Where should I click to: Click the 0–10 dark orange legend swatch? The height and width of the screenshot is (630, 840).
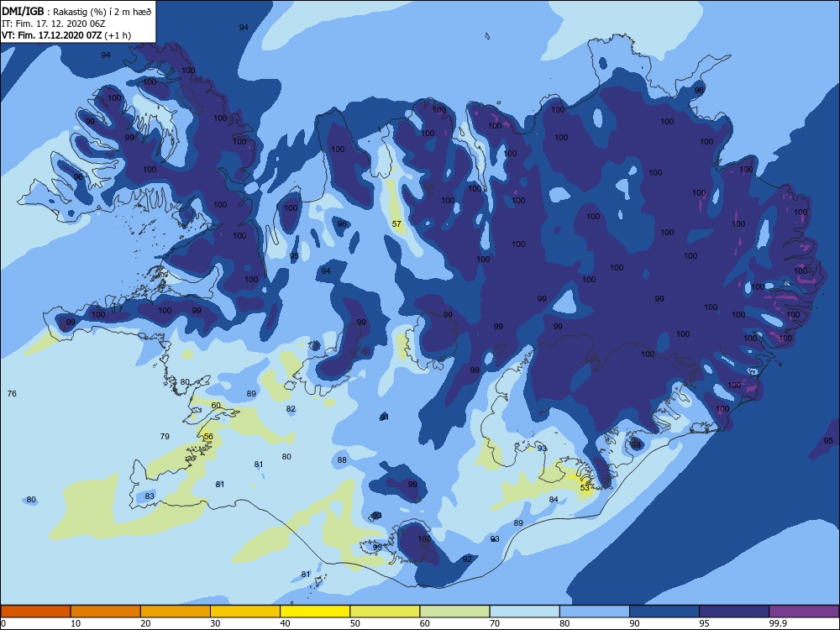pos(35,612)
